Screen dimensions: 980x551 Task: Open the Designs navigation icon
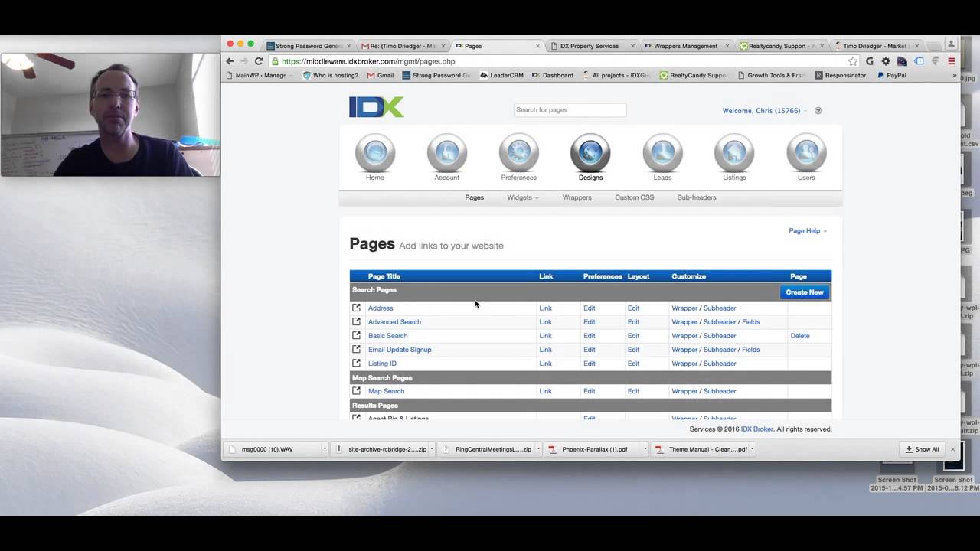tap(590, 152)
